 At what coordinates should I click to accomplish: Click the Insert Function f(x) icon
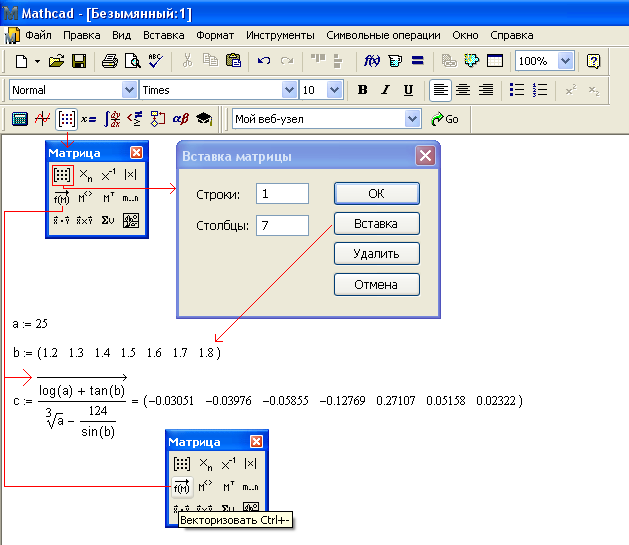click(371, 61)
